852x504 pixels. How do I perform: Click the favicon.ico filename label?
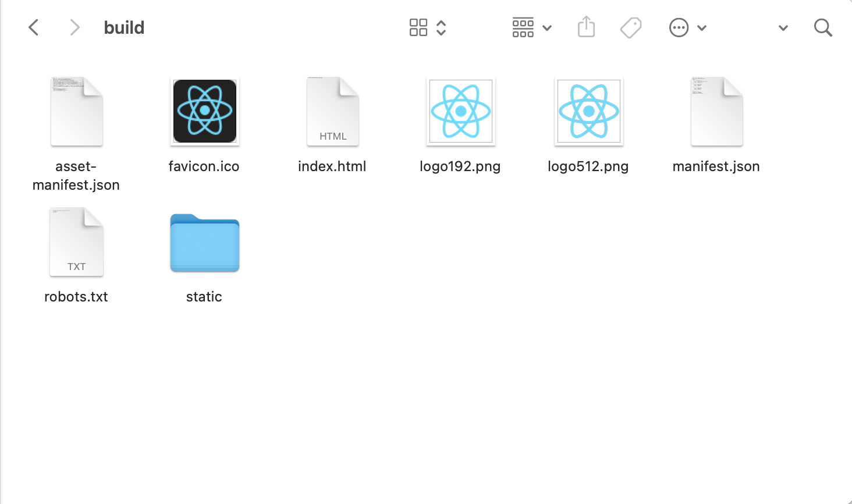(204, 166)
